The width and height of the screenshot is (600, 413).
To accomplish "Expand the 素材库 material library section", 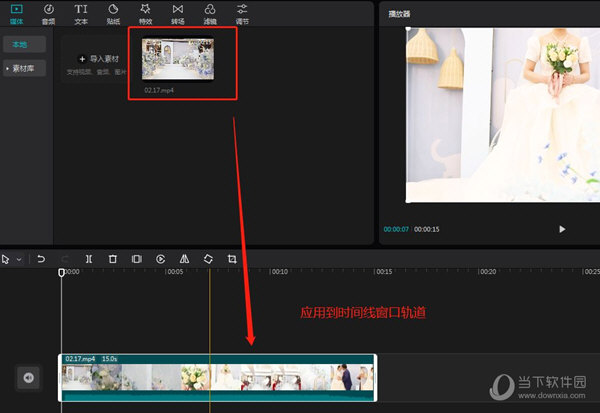I will [x=24, y=68].
